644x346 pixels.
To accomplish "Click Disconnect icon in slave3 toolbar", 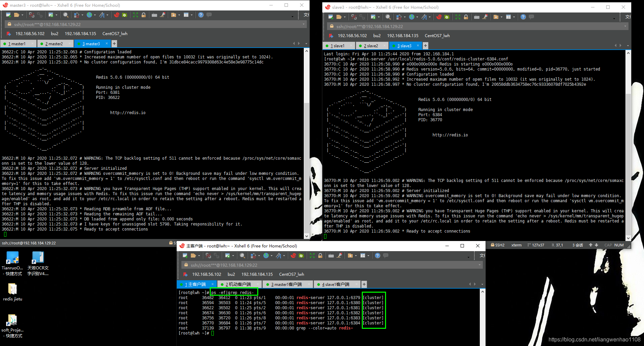I will point(354,17).
